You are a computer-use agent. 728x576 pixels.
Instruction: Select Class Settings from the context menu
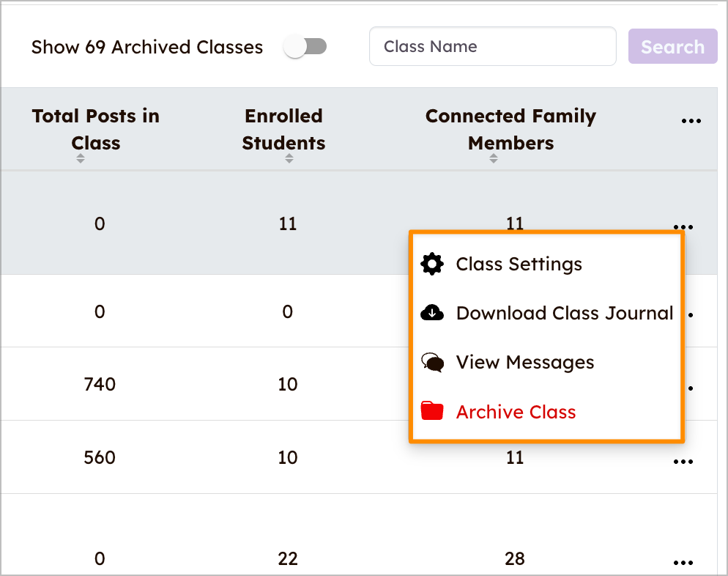coord(519,264)
